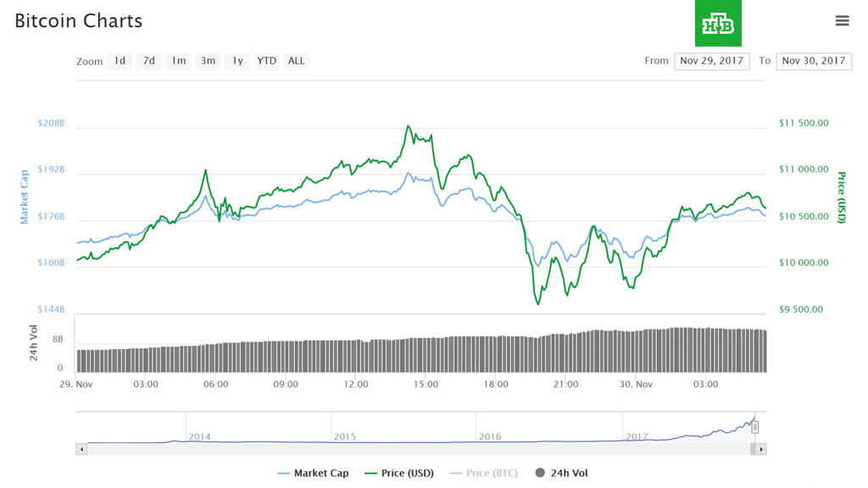Click the navigator left scroll arrow
868x488 pixels.
pyautogui.click(x=82, y=449)
